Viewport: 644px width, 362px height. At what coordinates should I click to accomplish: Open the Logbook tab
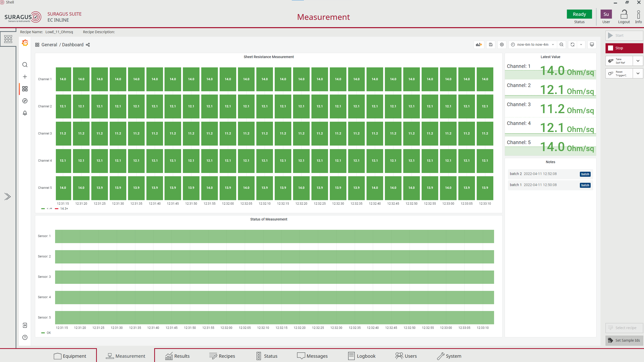362,356
